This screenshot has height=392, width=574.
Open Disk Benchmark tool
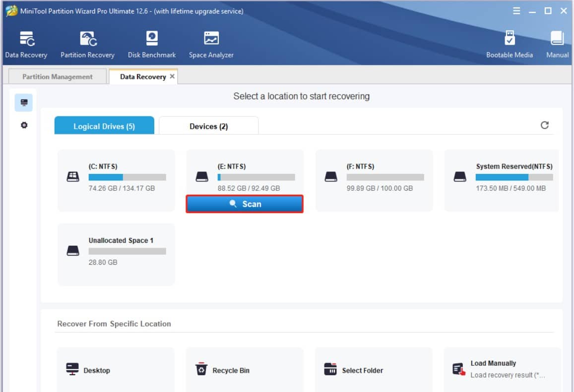pyautogui.click(x=151, y=44)
